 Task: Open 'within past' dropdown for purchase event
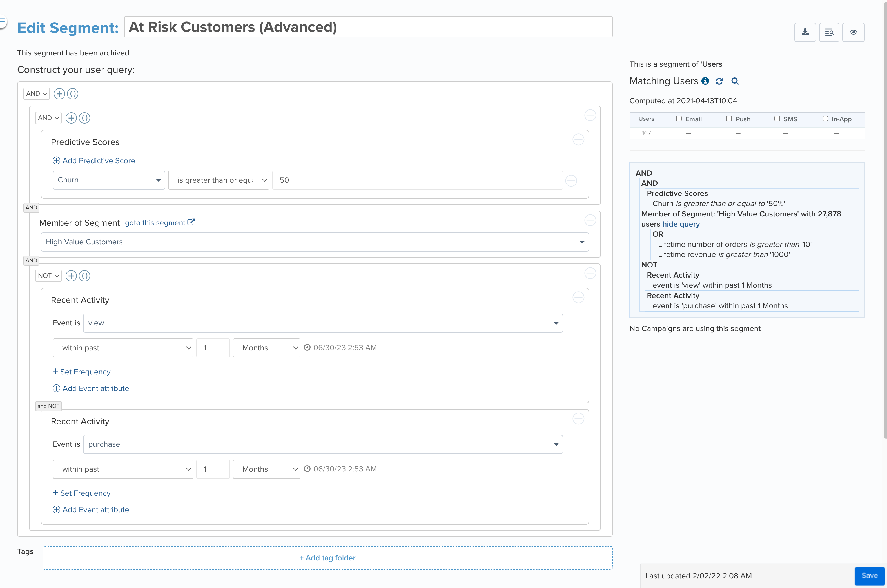tap(123, 469)
